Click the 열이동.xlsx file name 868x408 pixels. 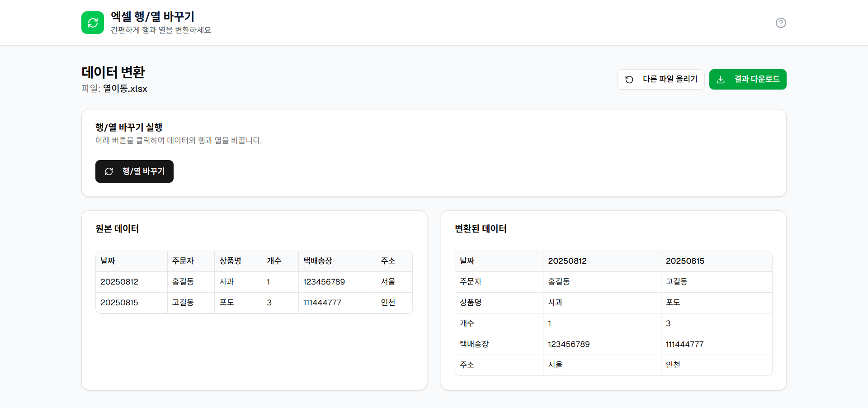click(x=125, y=89)
